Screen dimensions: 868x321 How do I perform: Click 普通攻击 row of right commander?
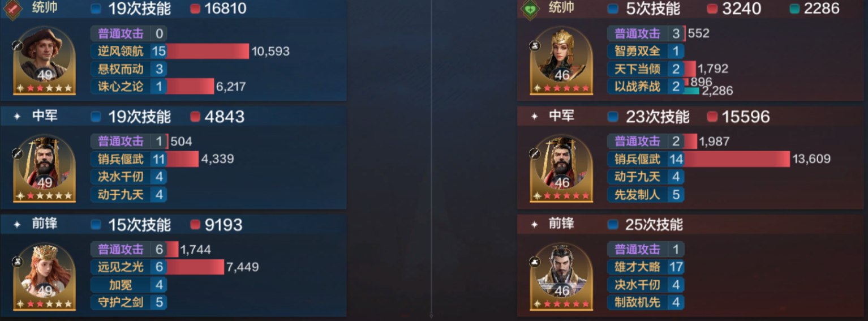pyautogui.click(x=646, y=33)
